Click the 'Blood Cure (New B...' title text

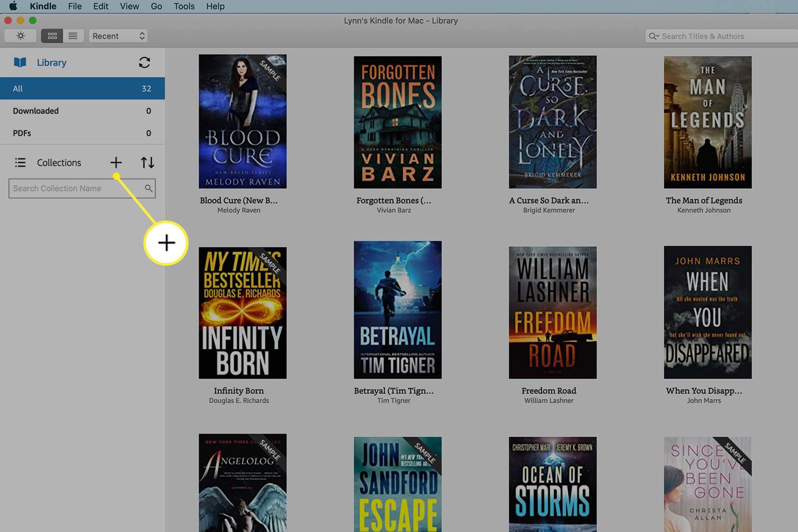(x=239, y=201)
